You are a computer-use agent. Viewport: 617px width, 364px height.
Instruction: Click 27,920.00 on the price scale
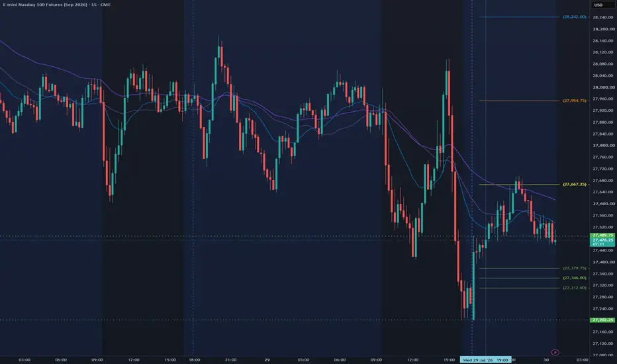[603, 111]
